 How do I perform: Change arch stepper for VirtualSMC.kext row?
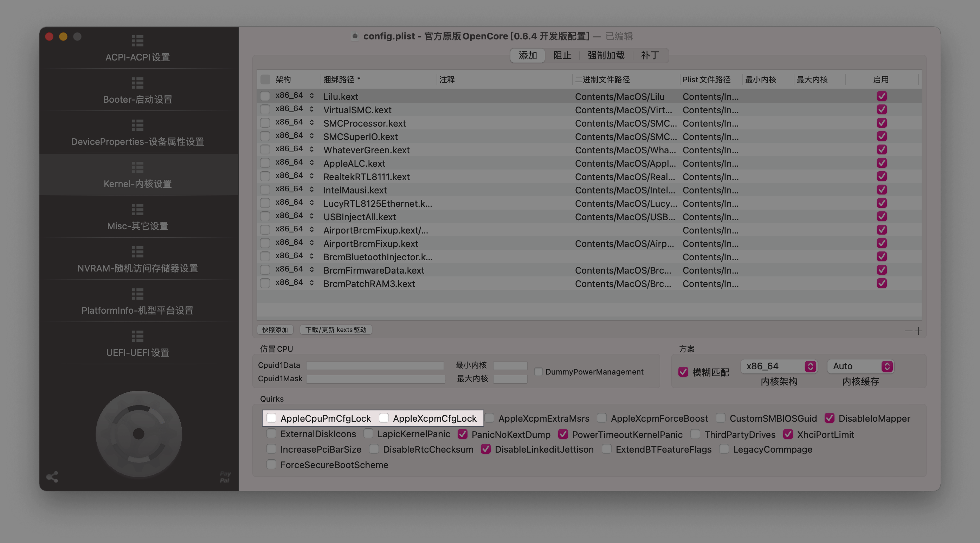(311, 109)
